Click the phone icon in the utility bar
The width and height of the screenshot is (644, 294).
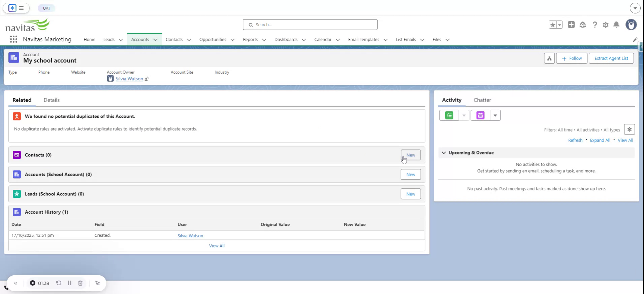(x=6, y=288)
